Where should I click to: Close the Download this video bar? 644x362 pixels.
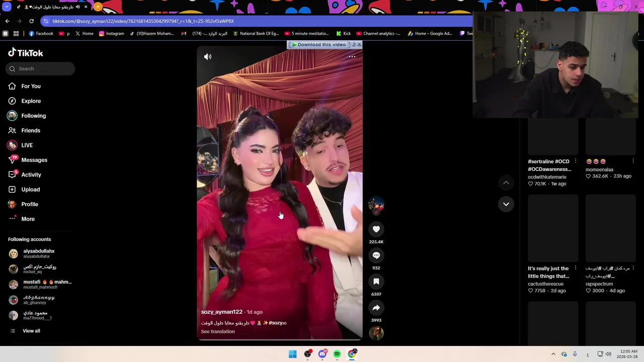tap(359, 45)
